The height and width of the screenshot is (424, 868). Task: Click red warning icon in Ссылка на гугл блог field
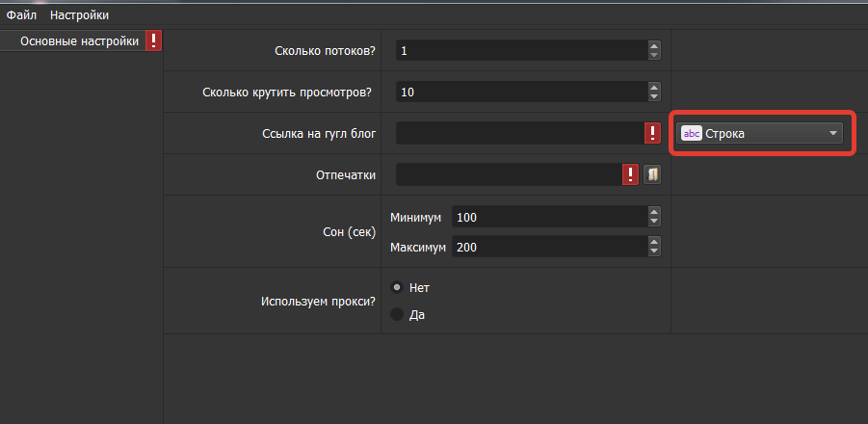651,134
